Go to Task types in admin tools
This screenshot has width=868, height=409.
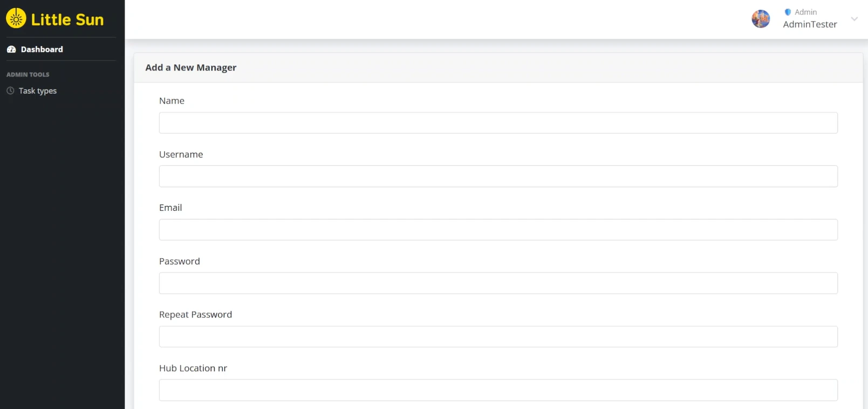37,91
